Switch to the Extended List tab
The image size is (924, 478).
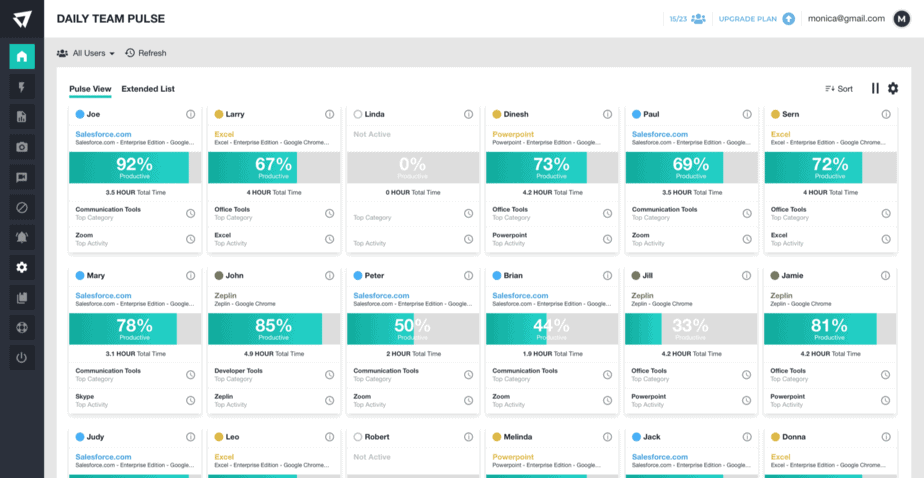point(148,89)
